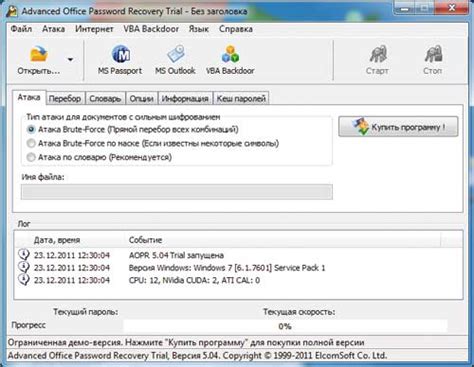Image resolution: width=474 pixels, height=367 pixels.
Task: Open the Атака menu
Action: tap(53, 29)
